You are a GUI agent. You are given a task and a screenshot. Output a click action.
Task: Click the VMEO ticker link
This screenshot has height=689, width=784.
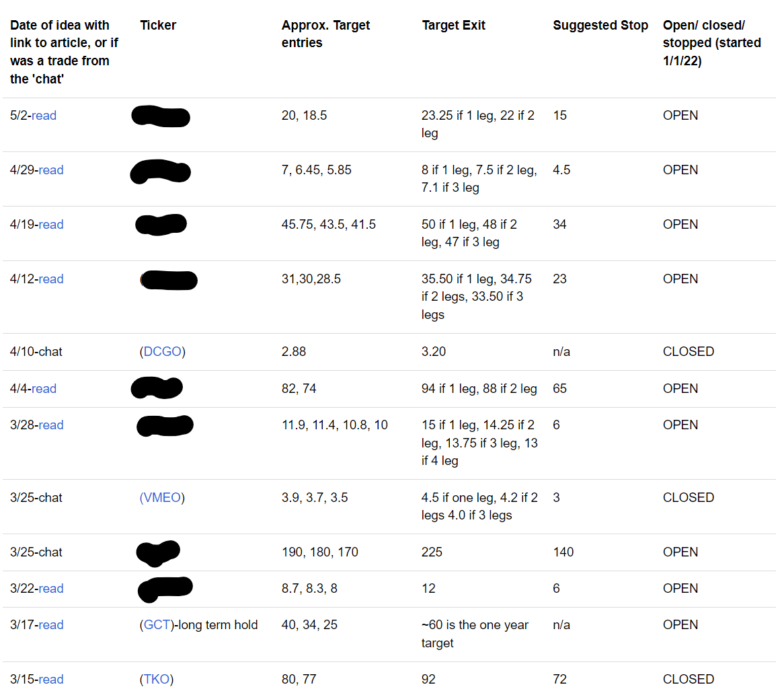pos(162,498)
